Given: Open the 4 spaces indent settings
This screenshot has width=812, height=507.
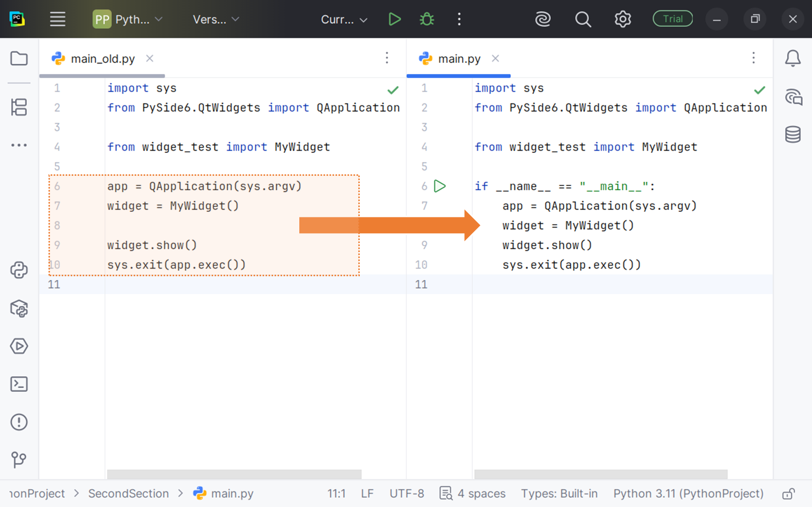Looking at the screenshot, I should 472,494.
